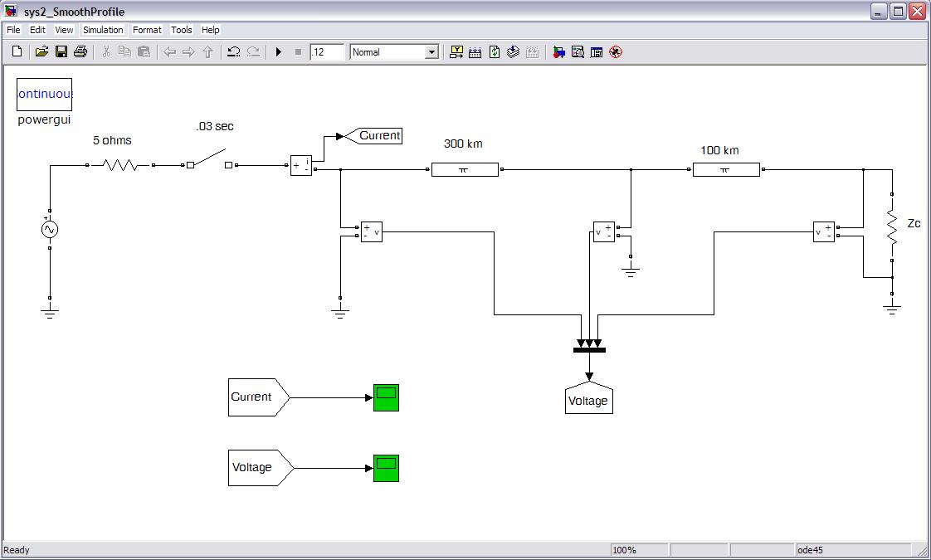This screenshot has height=560, width=931.
Task: Save the model with floppy disk icon
Action: (61, 52)
